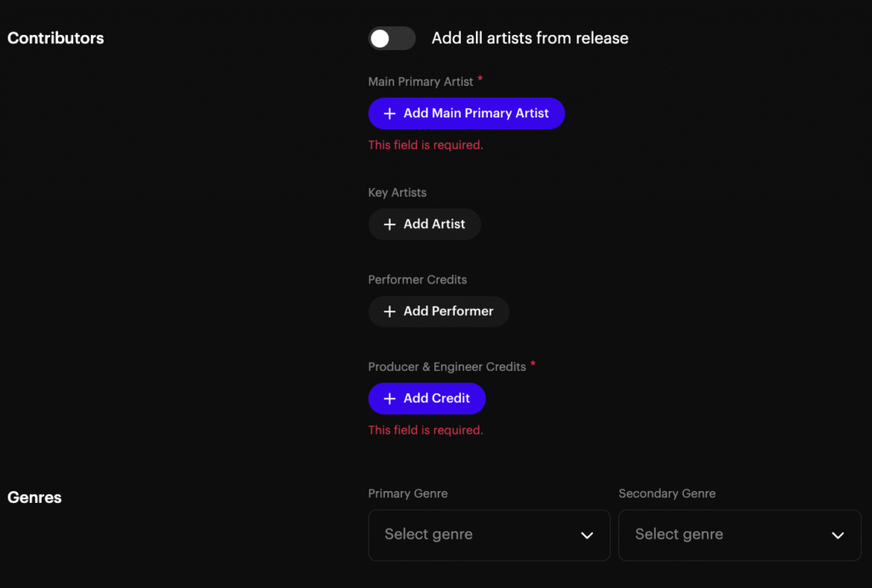Screen dimensions: 872x588
Task: Click the plus icon beside Add Performer
Action: point(390,311)
